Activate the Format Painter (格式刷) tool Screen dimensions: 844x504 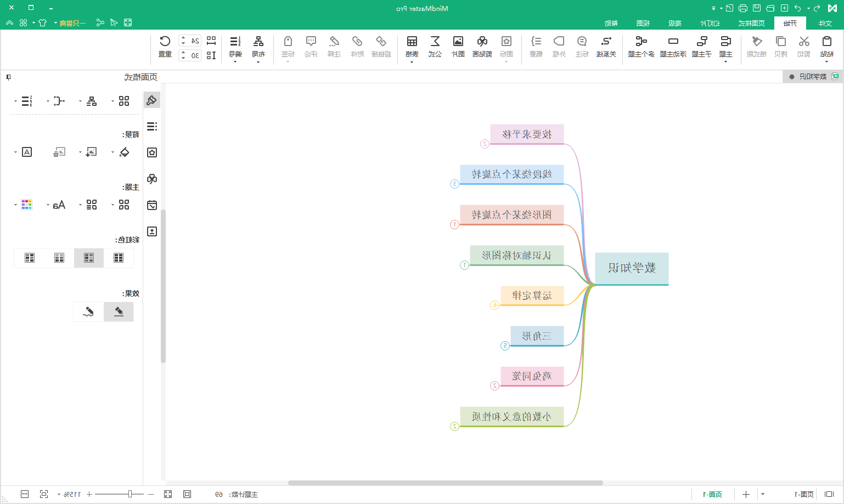[x=757, y=42]
